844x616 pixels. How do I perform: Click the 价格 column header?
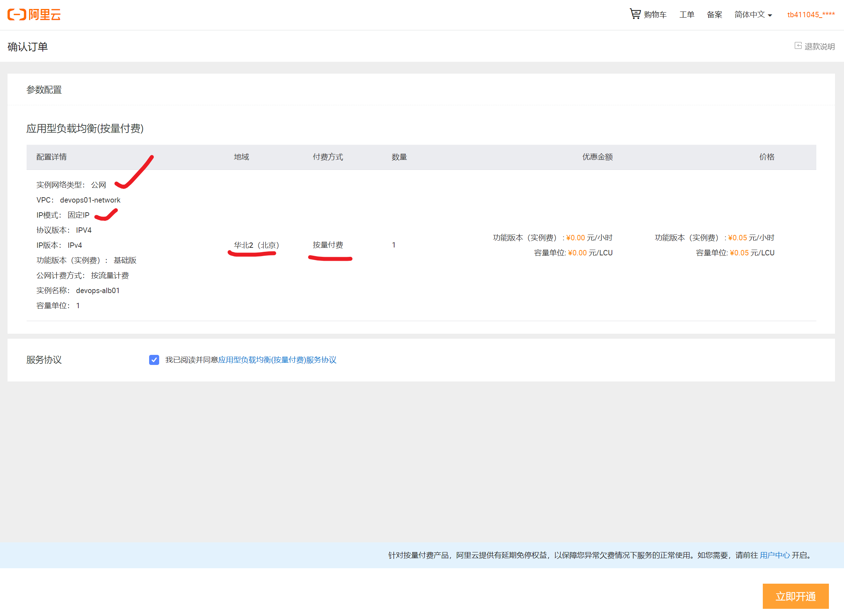(x=766, y=157)
